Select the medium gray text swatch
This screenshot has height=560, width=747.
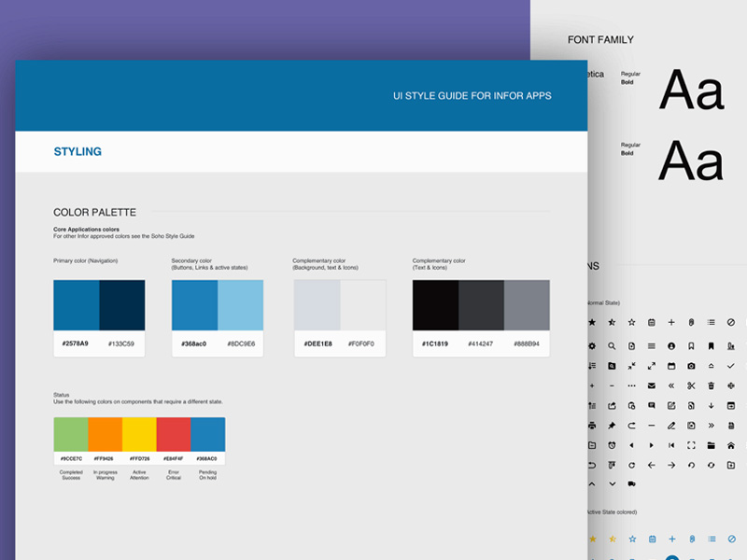[x=527, y=305]
